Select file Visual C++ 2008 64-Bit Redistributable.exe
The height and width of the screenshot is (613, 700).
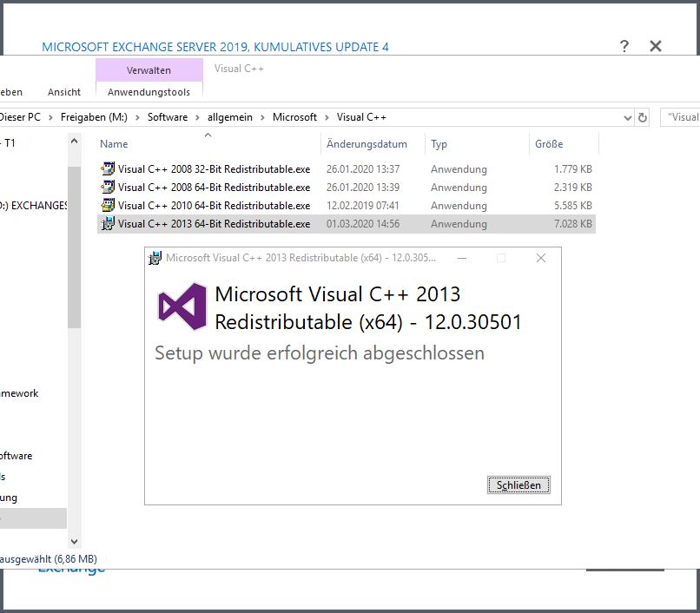214,188
